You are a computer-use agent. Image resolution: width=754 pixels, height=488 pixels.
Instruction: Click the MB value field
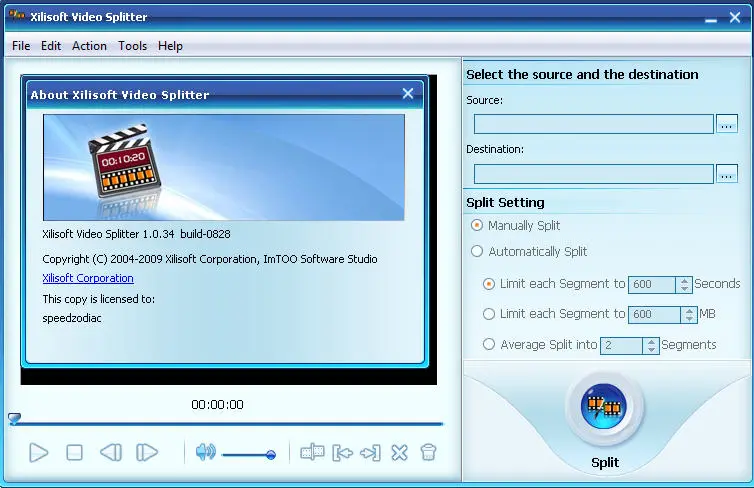(654, 314)
